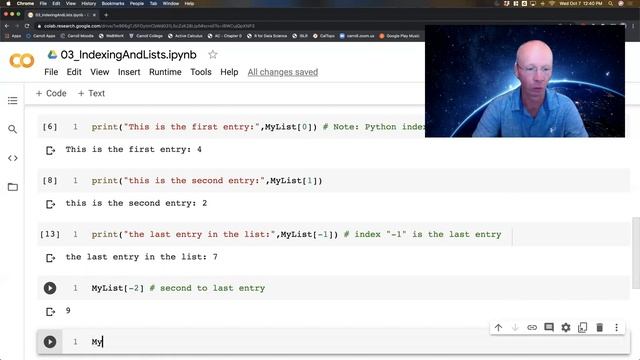Open the Colab Edit menu
The image size is (640, 360).
pos(74,72)
